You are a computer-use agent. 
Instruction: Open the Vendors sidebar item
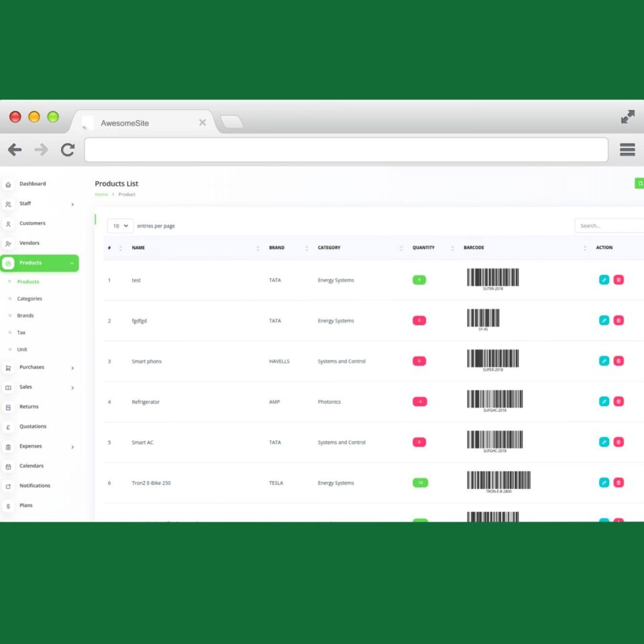point(30,243)
